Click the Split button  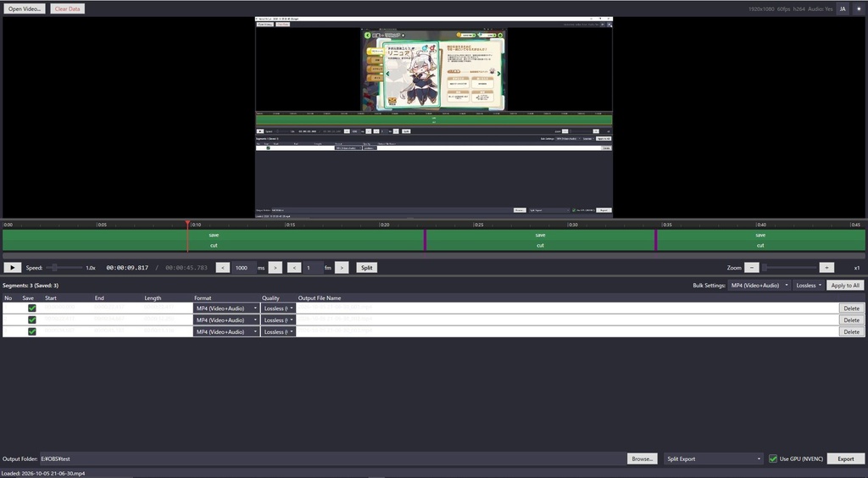366,268
